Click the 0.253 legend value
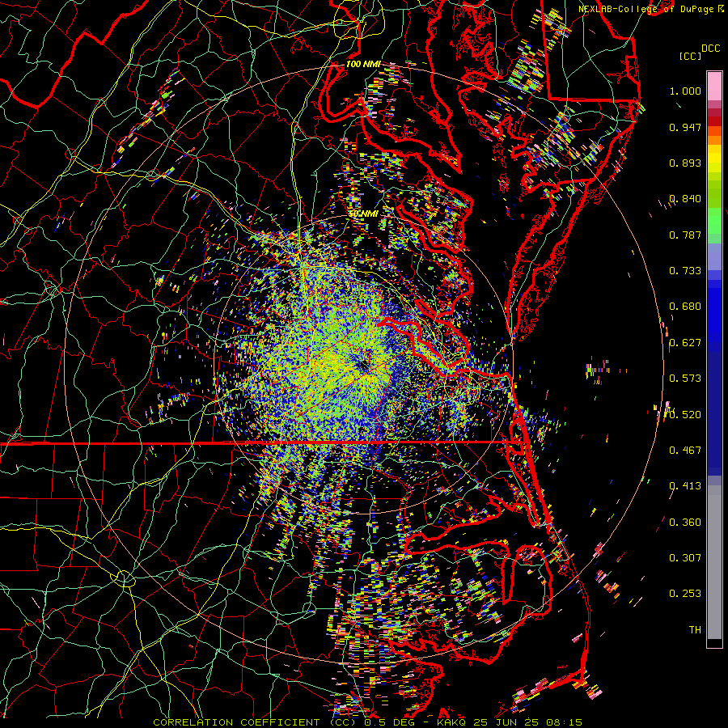This screenshot has width=728, height=728. pos(685,594)
